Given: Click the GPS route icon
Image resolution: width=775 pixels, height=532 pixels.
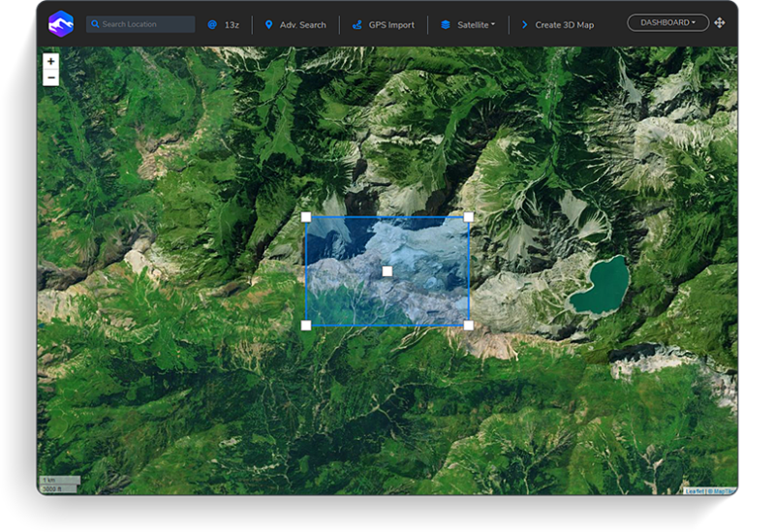Looking at the screenshot, I should 356,25.
